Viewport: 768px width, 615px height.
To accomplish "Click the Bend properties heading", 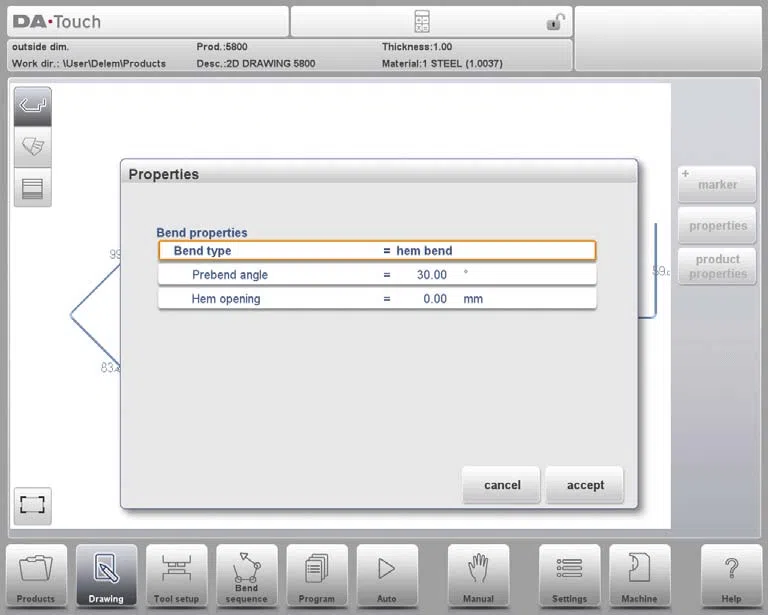I will (x=202, y=233).
